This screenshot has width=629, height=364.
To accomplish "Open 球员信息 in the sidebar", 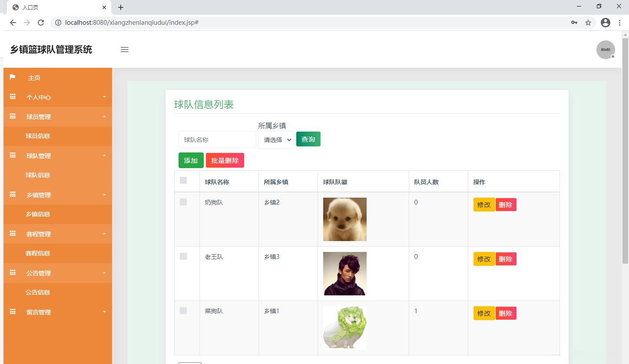I will pyautogui.click(x=38, y=136).
